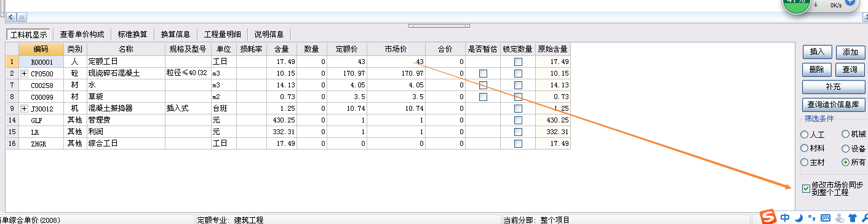Switch to 标准换算 tab
The height and width of the screenshot is (224, 868).
[x=132, y=34]
